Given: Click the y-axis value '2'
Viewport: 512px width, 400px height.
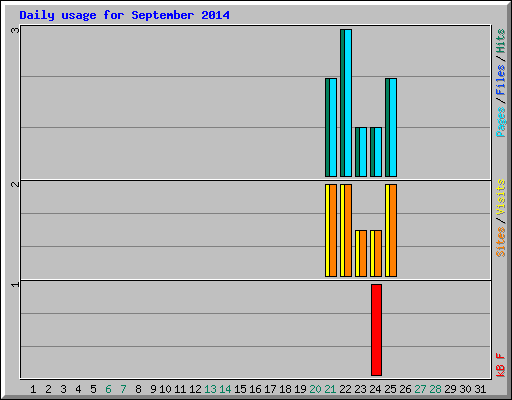Looking at the screenshot, I should [15, 184].
